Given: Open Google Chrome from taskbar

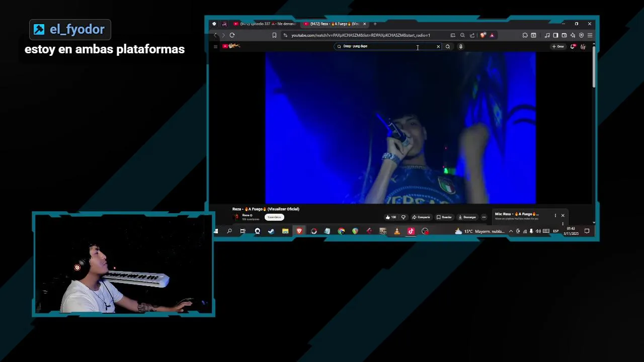Looking at the screenshot, I should coord(342,231).
